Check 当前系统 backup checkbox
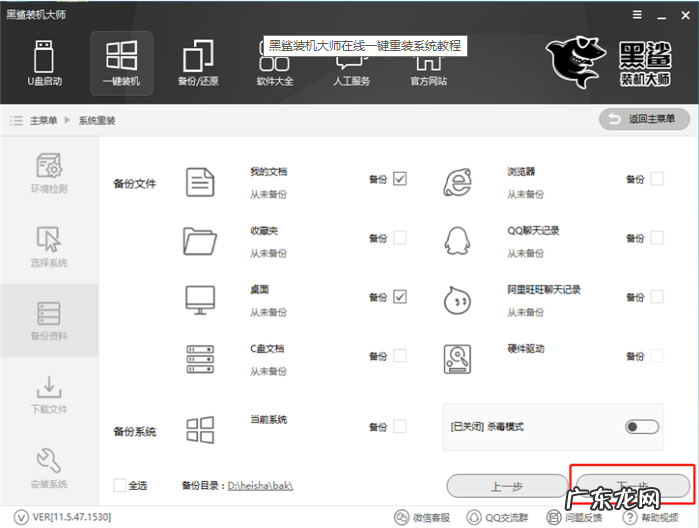Image resolution: width=699 pixels, height=528 pixels. pyautogui.click(x=400, y=426)
